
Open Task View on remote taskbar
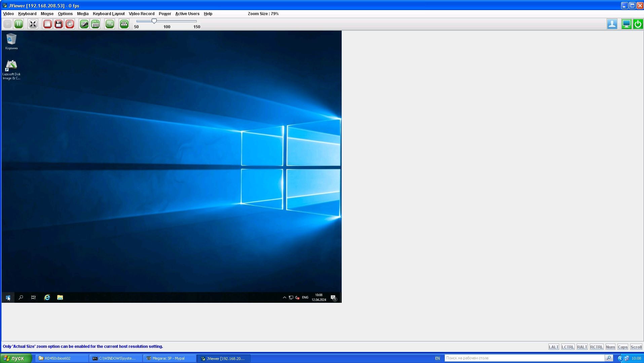[x=33, y=297]
